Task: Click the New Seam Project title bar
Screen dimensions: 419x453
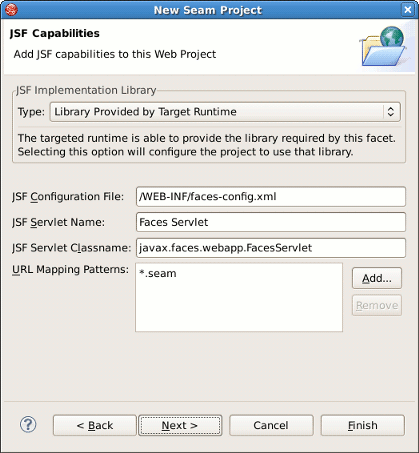Action: tap(208, 10)
